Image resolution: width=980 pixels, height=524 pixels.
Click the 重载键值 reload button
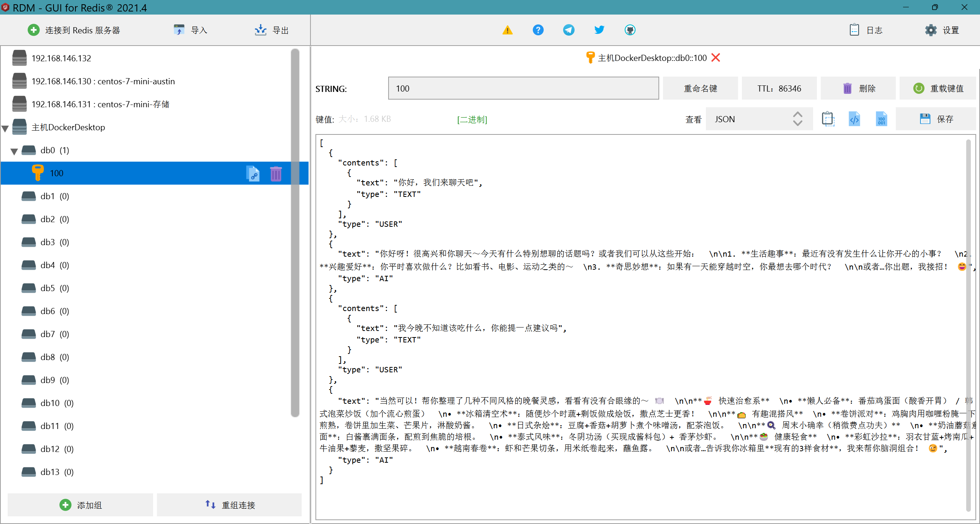click(x=938, y=88)
